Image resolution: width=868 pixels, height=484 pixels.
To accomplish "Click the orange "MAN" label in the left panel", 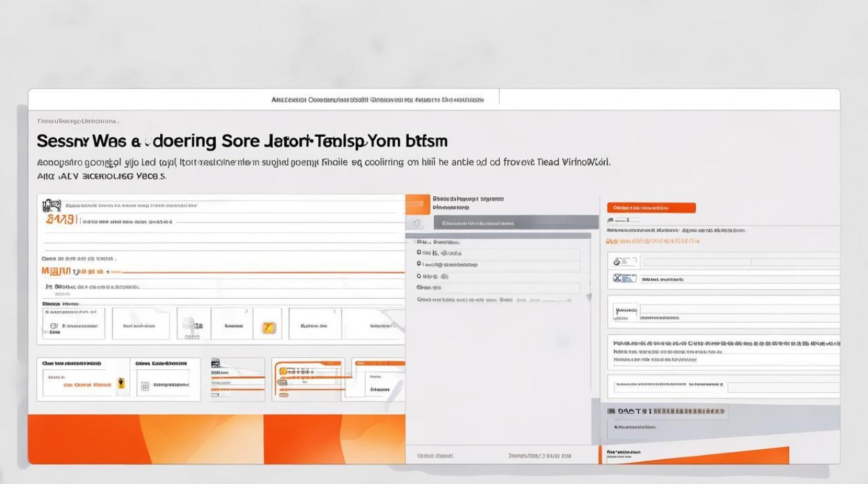I will tap(55, 272).
